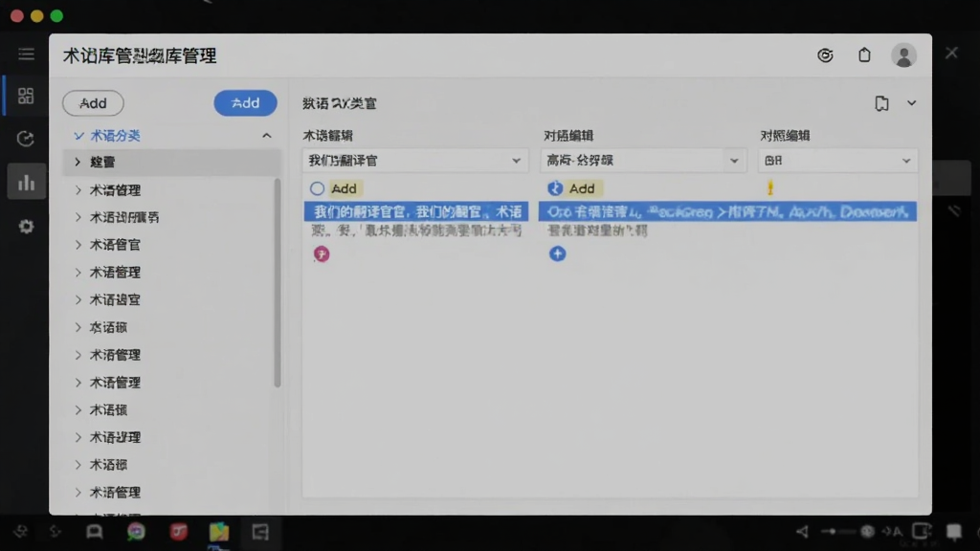Click the circular refresh icon in the sidebar

pos(26,139)
